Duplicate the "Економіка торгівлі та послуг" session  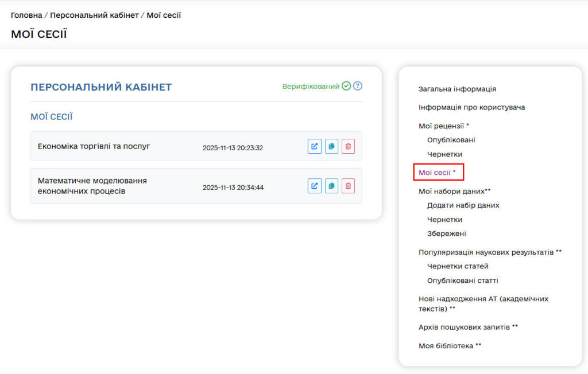(x=331, y=146)
